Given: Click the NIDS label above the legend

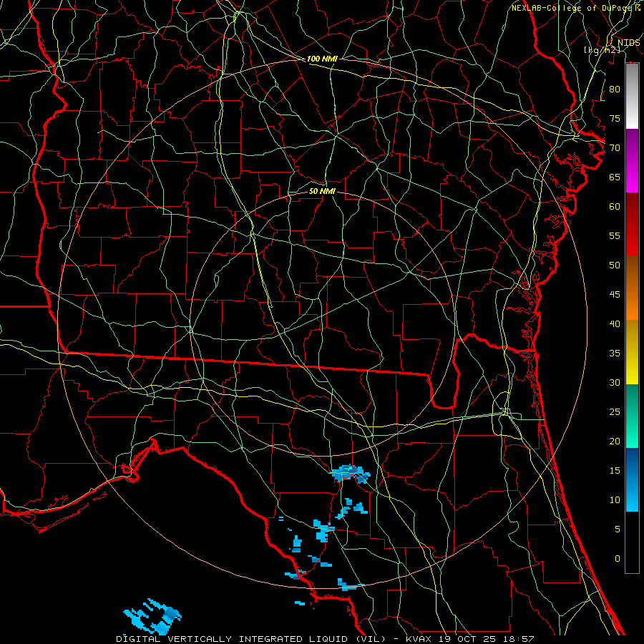Looking at the screenshot, I should 629,42.
